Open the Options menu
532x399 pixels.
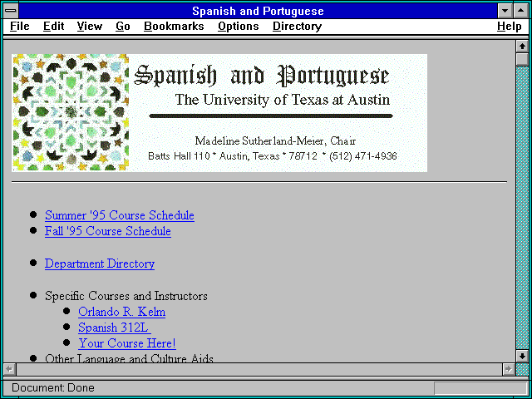point(239,27)
